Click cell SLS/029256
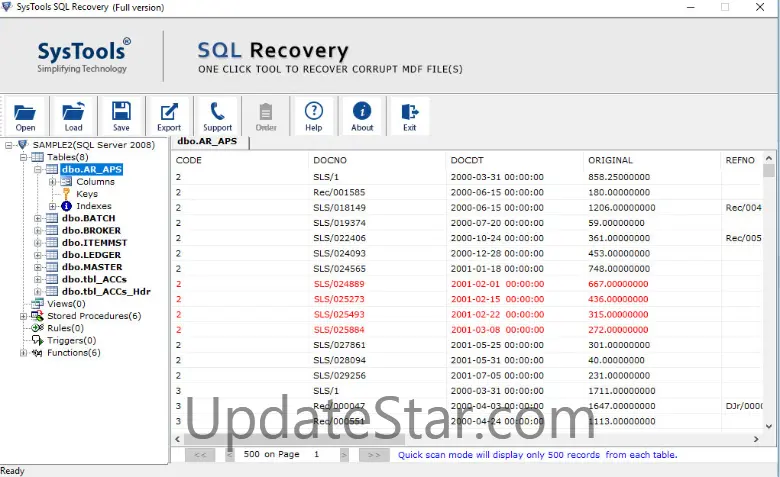Viewport: 780px width, 477px height. (339, 376)
